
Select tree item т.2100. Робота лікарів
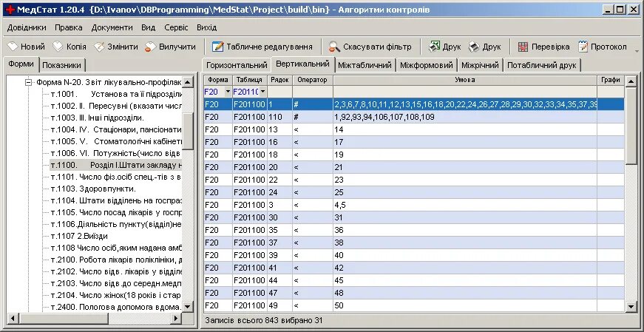click(x=116, y=260)
